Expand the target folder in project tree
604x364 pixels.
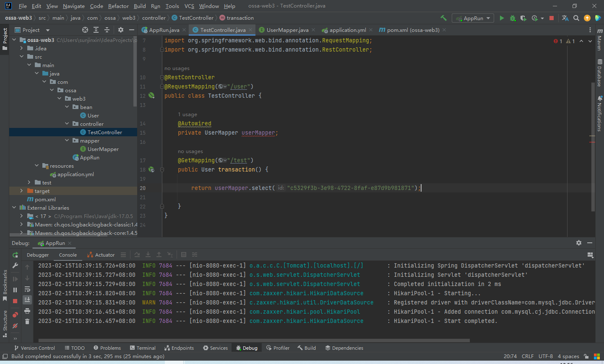point(21,191)
